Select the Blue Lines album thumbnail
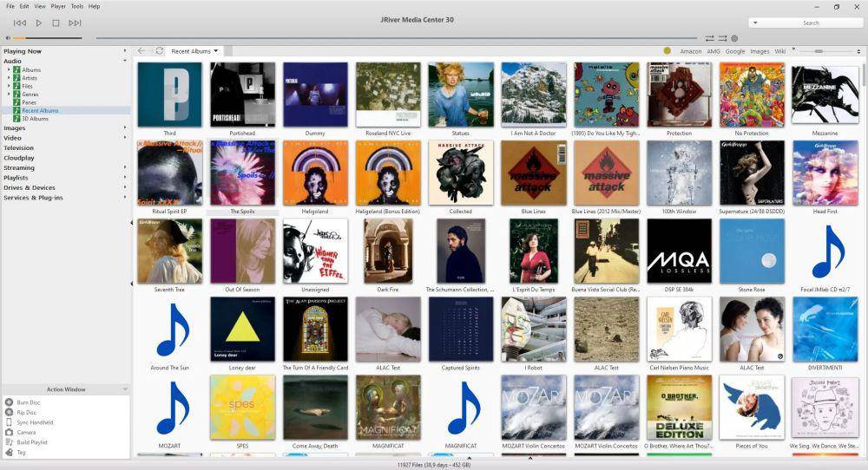This screenshot has width=868, height=470. 534,173
